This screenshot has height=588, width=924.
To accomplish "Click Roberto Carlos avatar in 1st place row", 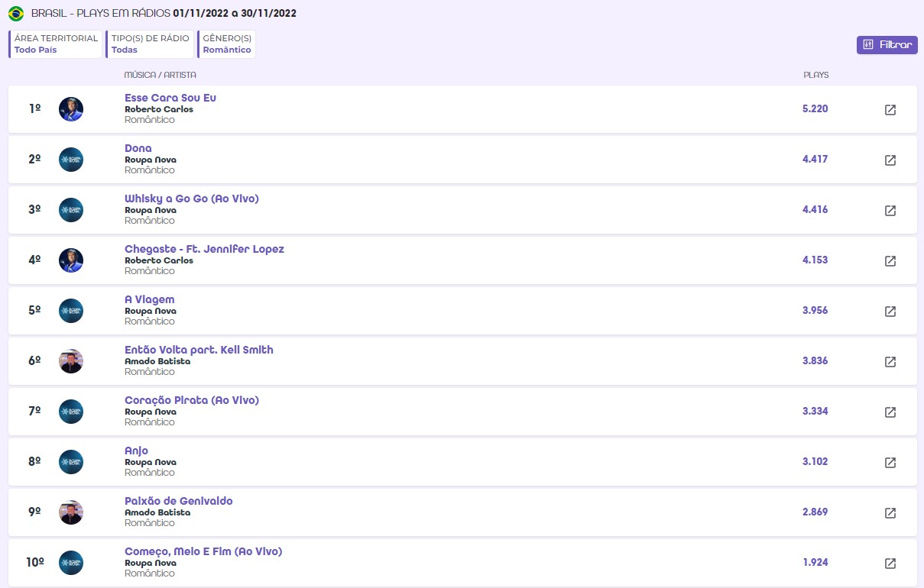I will (x=71, y=109).
